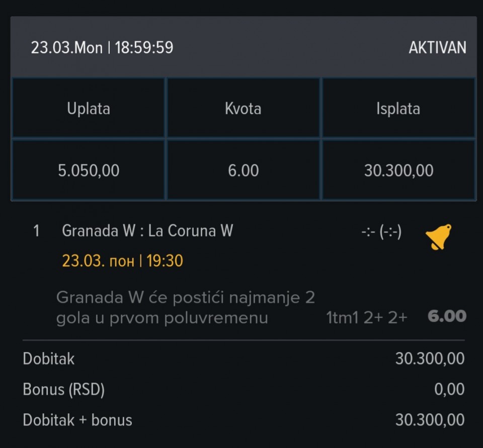483x448 pixels.
Task: Click the Isplata header cell
Action: coord(398,109)
